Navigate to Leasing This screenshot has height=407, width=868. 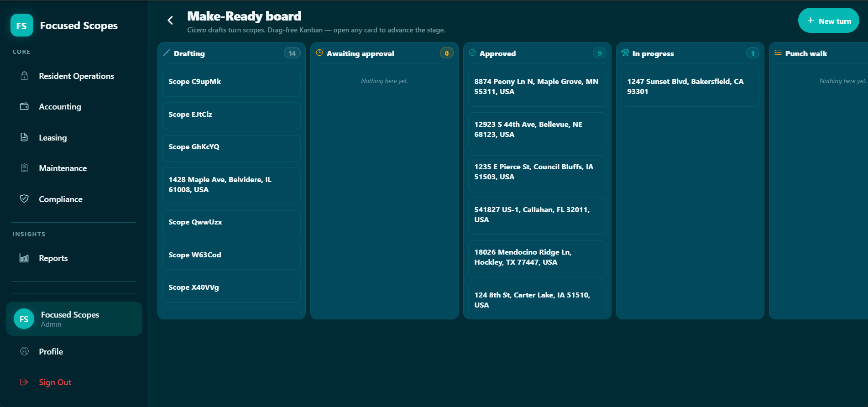pyautogui.click(x=74, y=138)
